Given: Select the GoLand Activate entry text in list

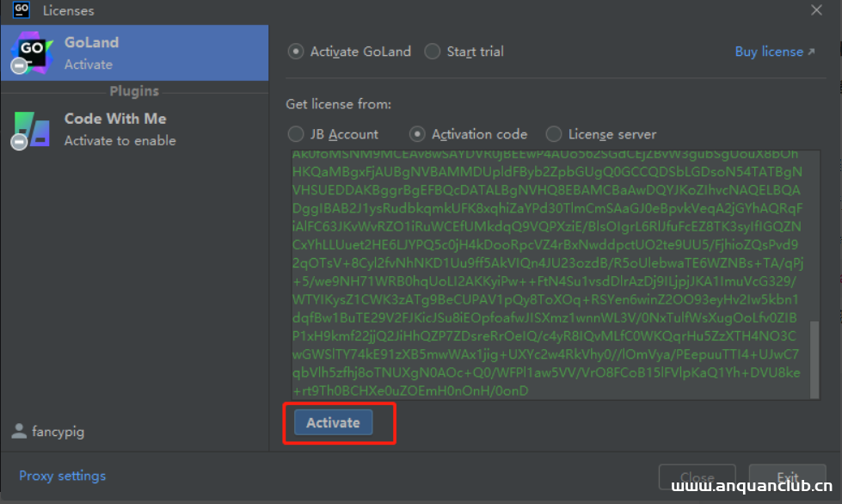Looking at the screenshot, I should pos(91,52).
